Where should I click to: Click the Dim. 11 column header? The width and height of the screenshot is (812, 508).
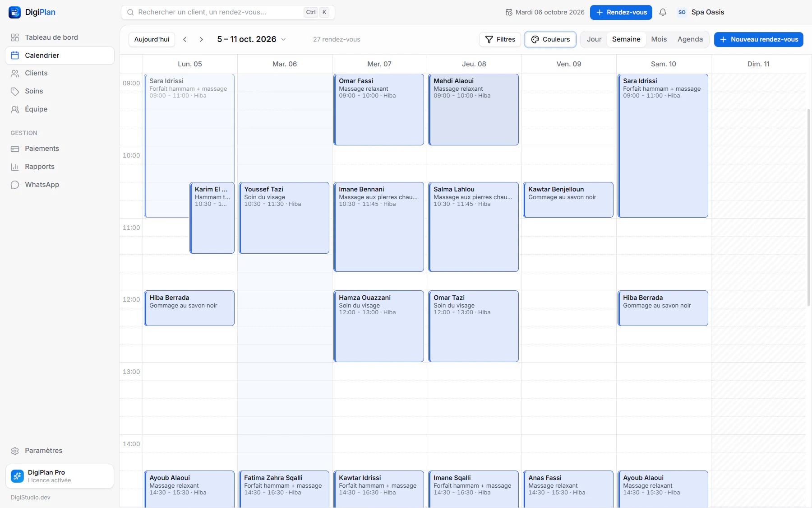tap(758, 64)
